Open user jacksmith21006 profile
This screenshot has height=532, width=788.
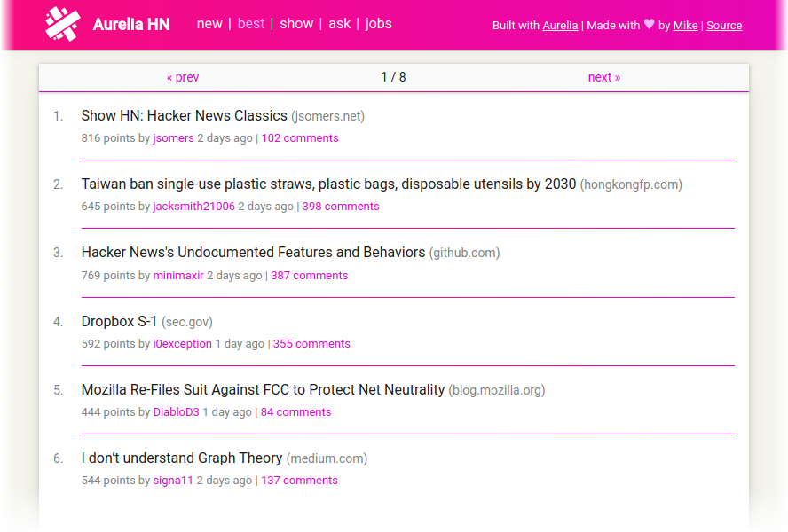[194, 207]
